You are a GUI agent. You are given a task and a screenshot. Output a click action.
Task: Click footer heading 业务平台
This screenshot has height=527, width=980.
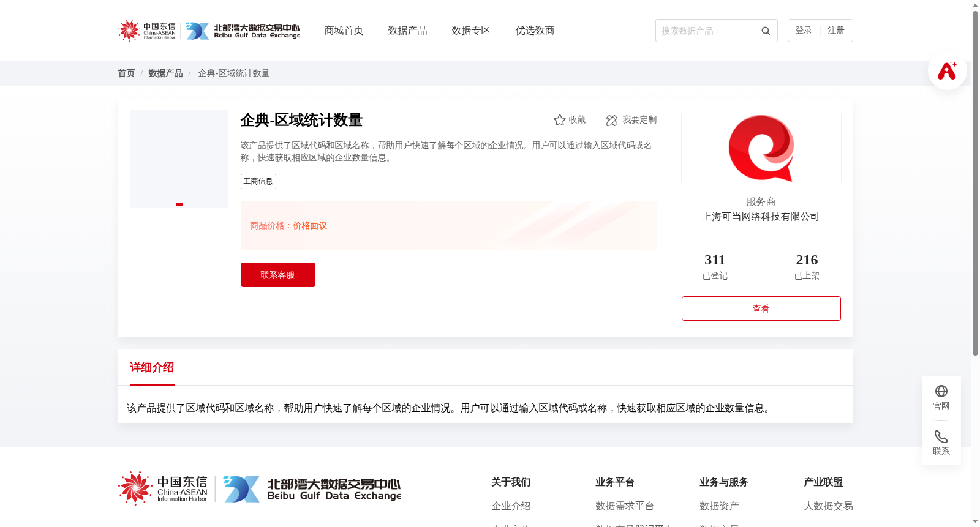(615, 482)
